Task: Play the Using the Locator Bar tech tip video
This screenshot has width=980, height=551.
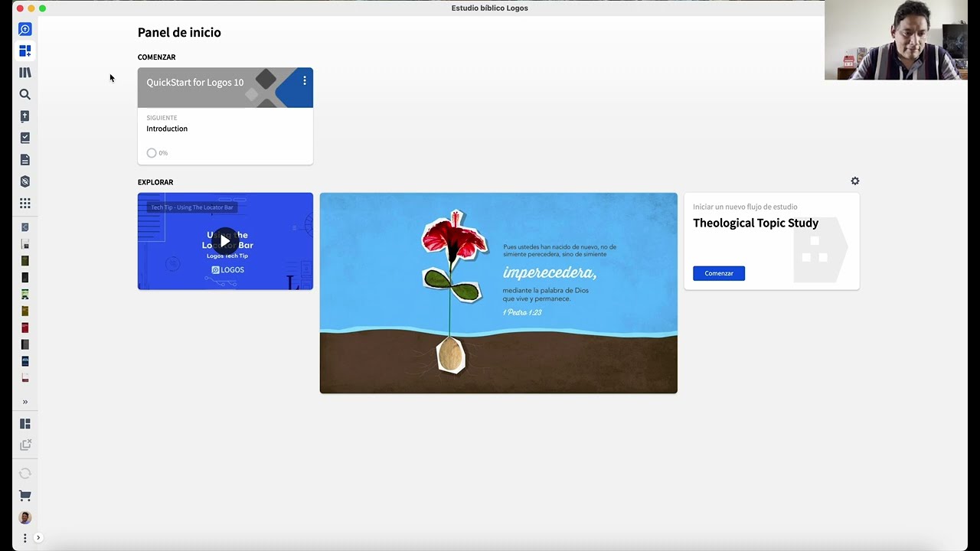Action: coord(225,241)
